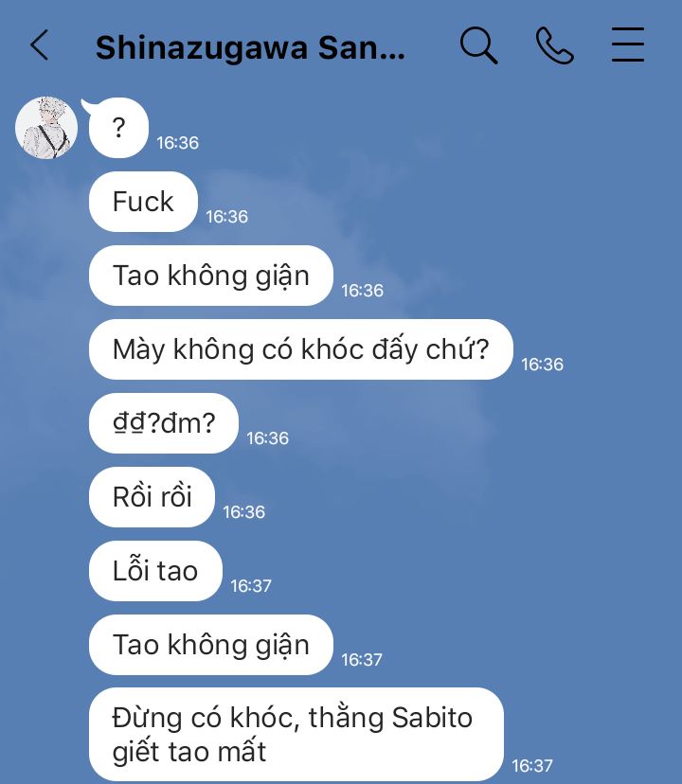Click the 16:36 timestamp beside "Fuck"
The width and height of the screenshot is (682, 784).
(x=226, y=217)
